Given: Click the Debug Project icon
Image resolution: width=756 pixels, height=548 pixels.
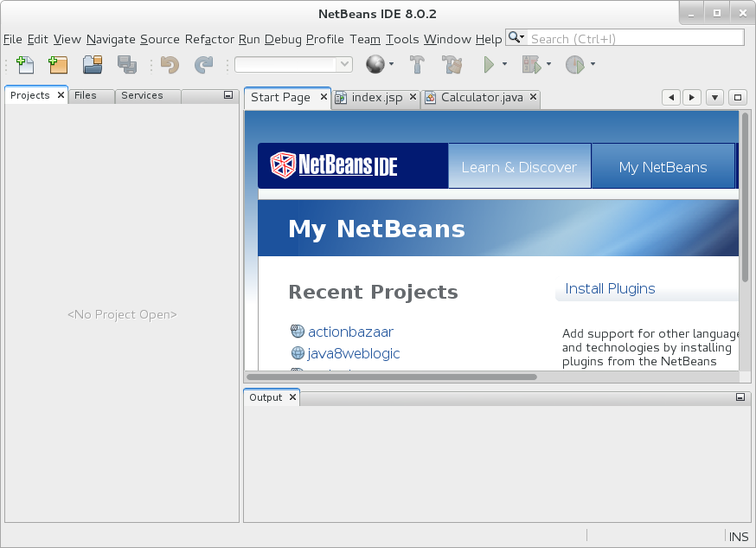Looking at the screenshot, I should click(x=532, y=64).
